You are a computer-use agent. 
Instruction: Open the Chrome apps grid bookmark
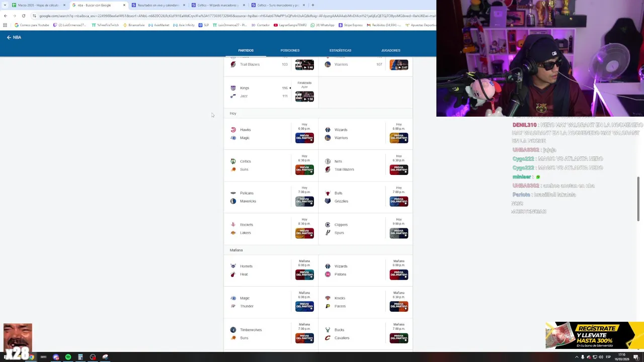click(5, 25)
